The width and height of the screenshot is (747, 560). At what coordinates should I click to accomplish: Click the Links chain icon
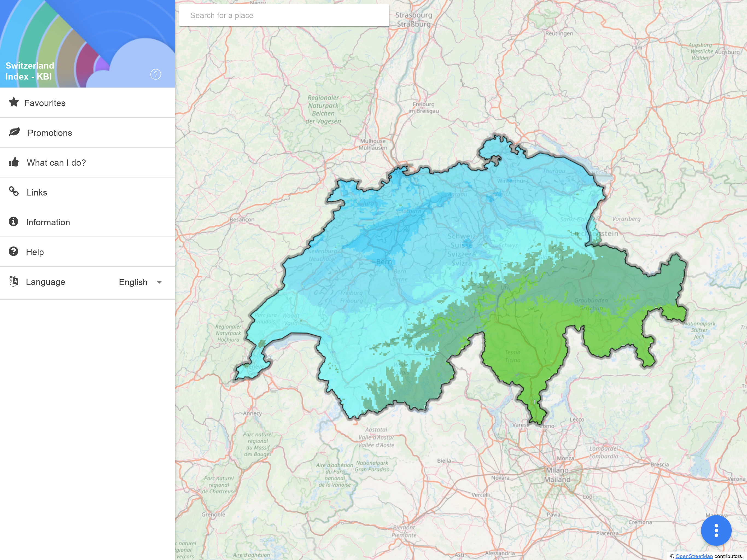click(14, 191)
